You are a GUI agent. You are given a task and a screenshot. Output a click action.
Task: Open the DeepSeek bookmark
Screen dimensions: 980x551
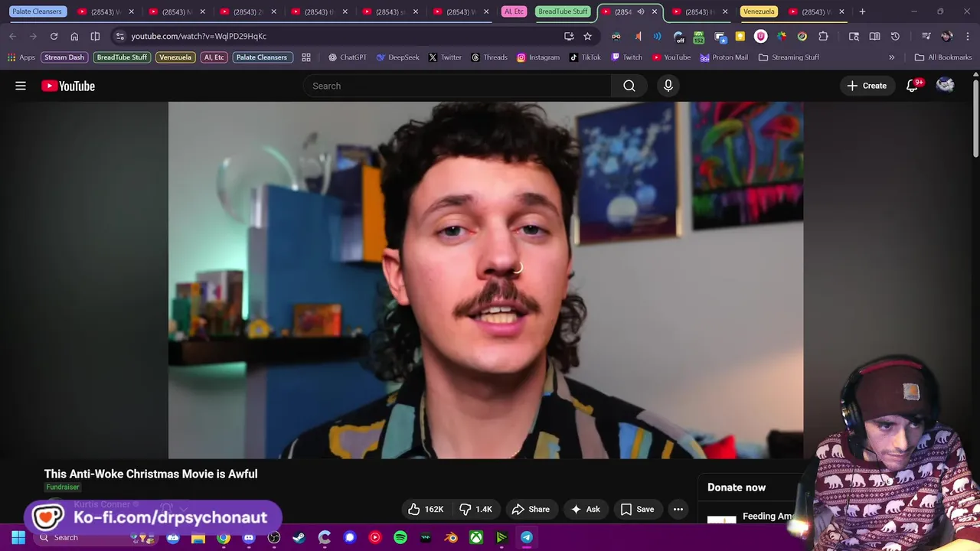coord(397,57)
